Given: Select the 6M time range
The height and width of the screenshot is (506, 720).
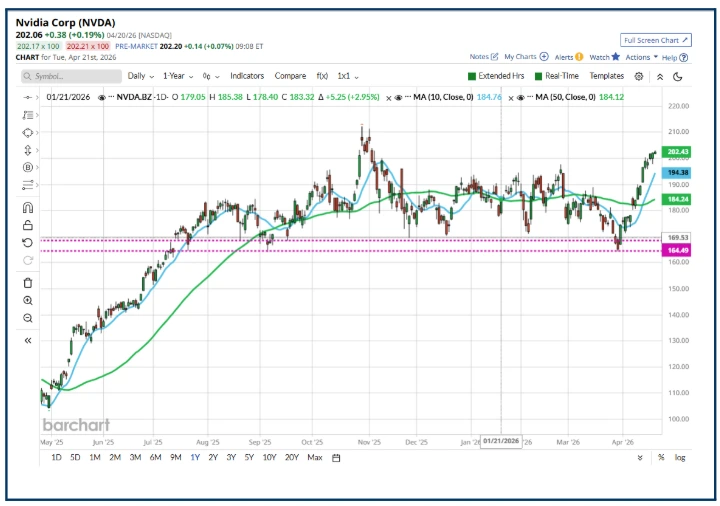Looking at the screenshot, I should click(155, 457).
